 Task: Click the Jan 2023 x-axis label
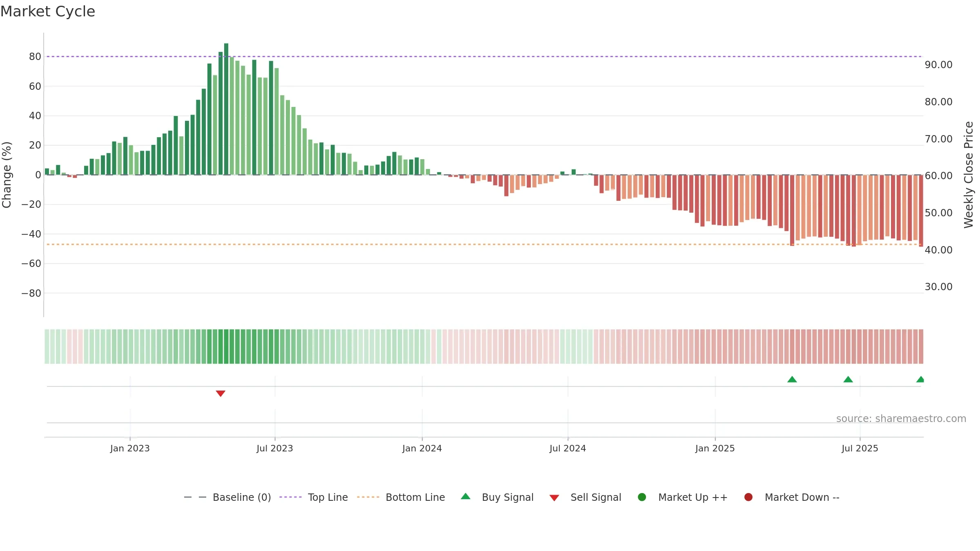[x=130, y=448]
